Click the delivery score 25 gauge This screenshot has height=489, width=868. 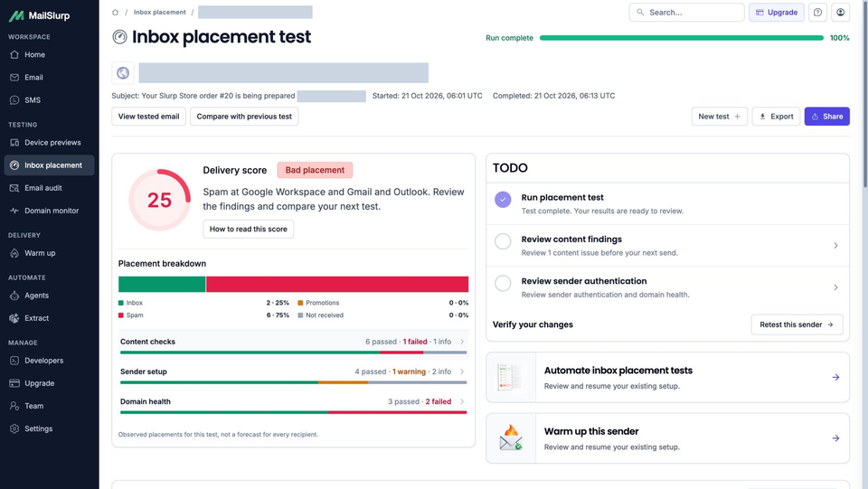click(159, 200)
